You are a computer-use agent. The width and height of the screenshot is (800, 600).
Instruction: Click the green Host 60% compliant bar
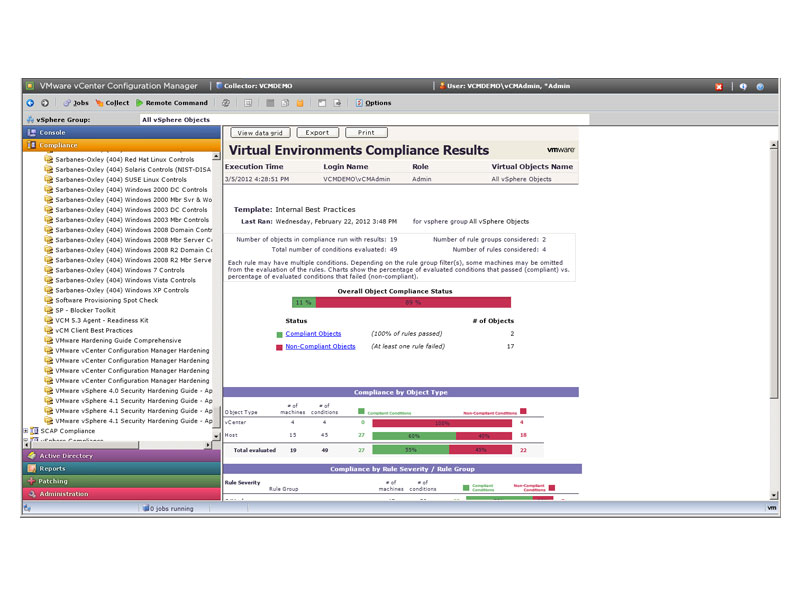point(414,436)
